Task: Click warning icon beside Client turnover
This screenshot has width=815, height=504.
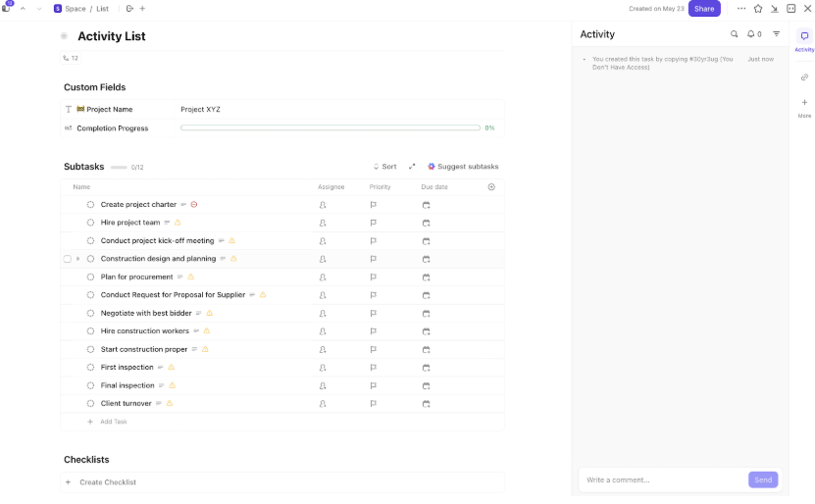Action: coord(170,403)
